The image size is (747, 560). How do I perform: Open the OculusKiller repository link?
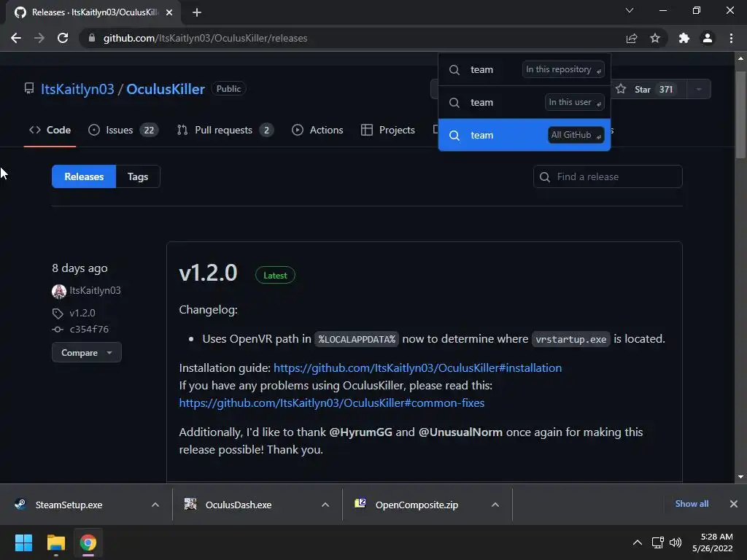(x=166, y=89)
